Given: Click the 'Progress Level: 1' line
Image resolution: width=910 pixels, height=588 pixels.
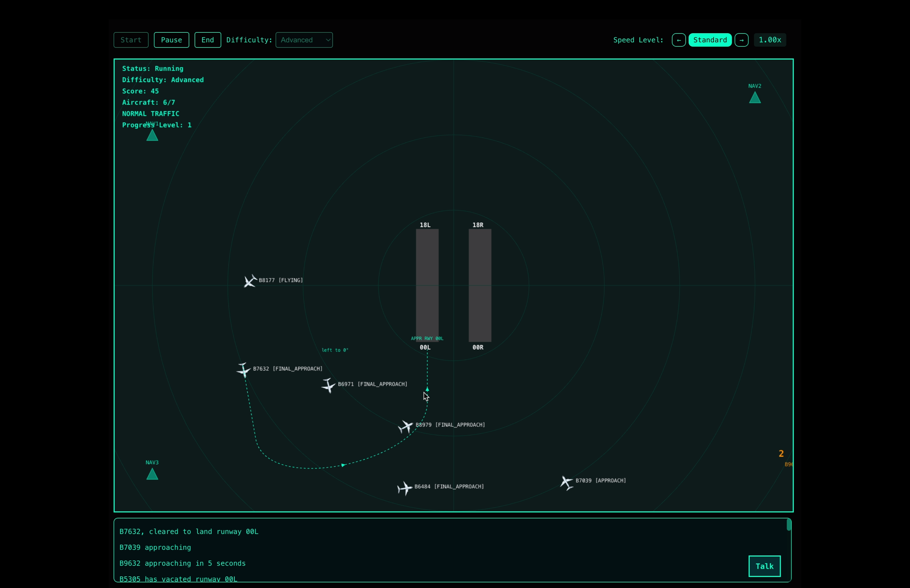Looking at the screenshot, I should point(157,125).
